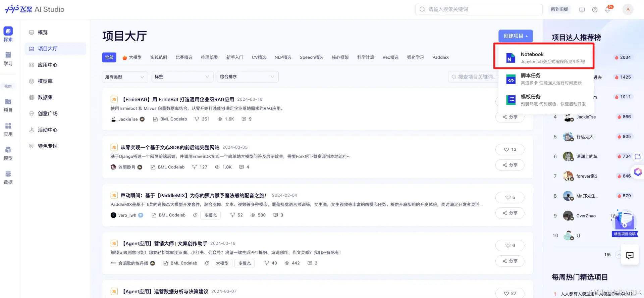Open the notifications bell icon

point(607,9)
